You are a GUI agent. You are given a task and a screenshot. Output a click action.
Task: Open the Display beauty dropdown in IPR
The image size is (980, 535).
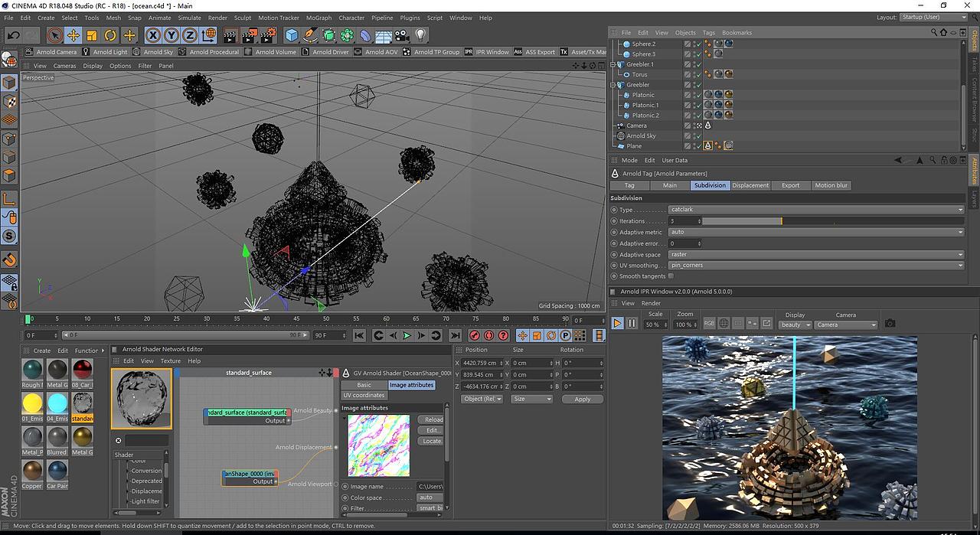[x=795, y=325]
